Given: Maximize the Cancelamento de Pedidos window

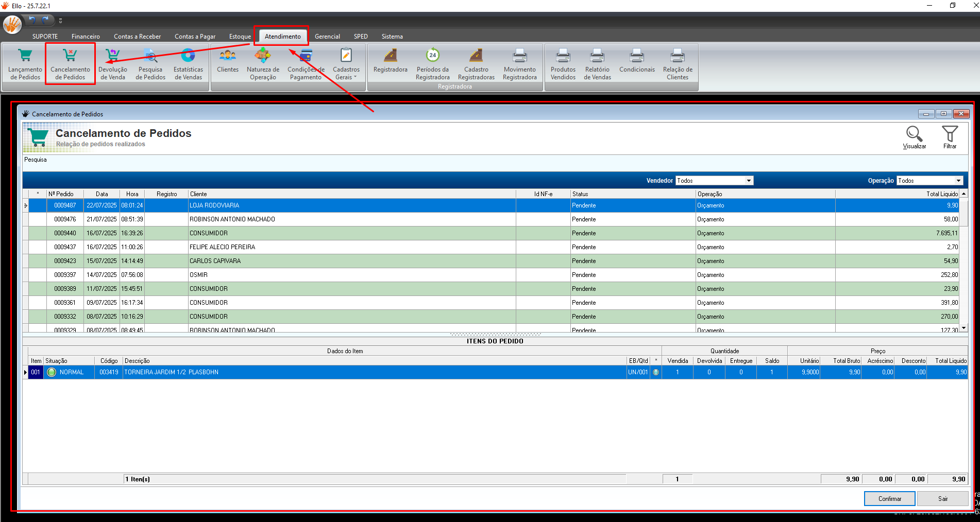Looking at the screenshot, I should click(943, 114).
